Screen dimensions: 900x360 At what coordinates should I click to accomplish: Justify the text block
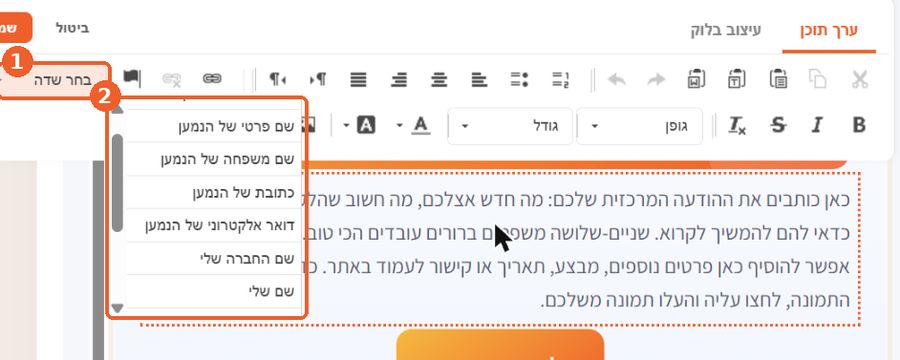point(359,79)
